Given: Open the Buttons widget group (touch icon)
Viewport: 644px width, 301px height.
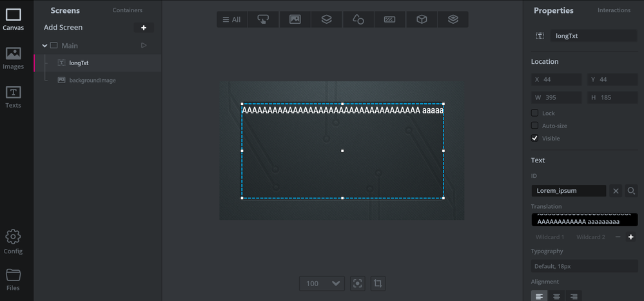Looking at the screenshot, I should point(263,19).
